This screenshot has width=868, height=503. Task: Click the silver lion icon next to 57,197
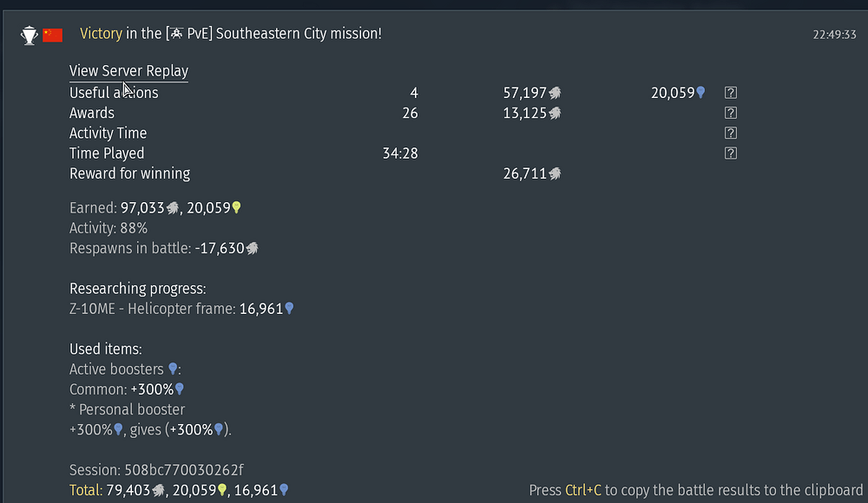point(555,93)
